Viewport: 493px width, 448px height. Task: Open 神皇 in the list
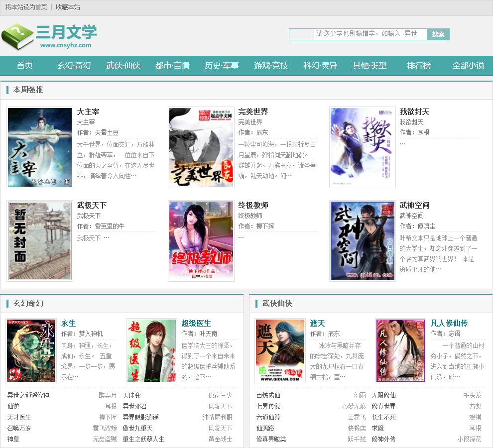(13, 439)
